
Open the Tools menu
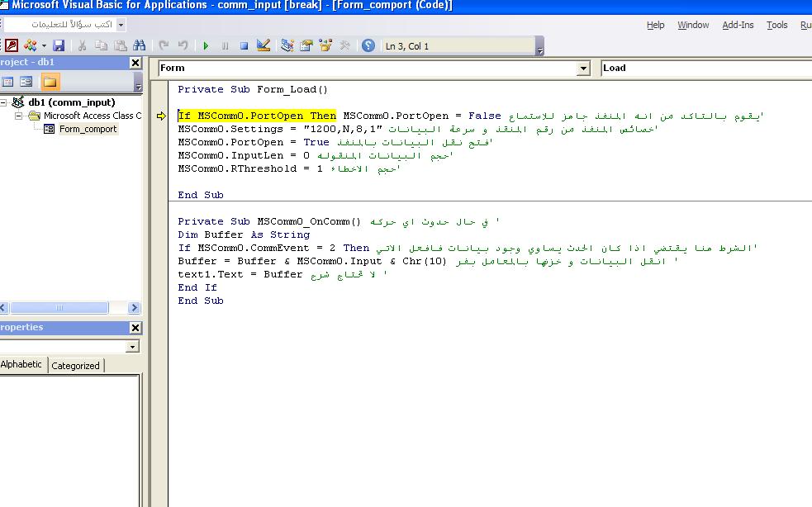[x=776, y=25]
